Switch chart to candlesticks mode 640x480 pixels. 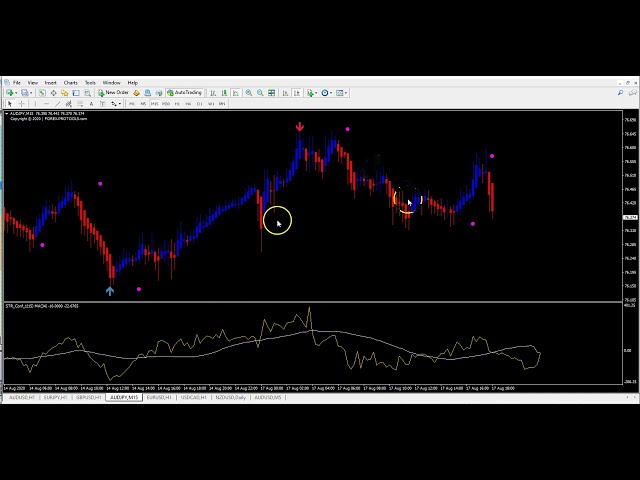[x=223, y=93]
